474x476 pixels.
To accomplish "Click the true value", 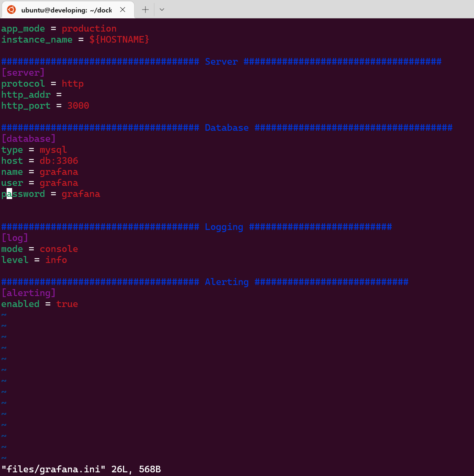I will (x=67, y=304).
